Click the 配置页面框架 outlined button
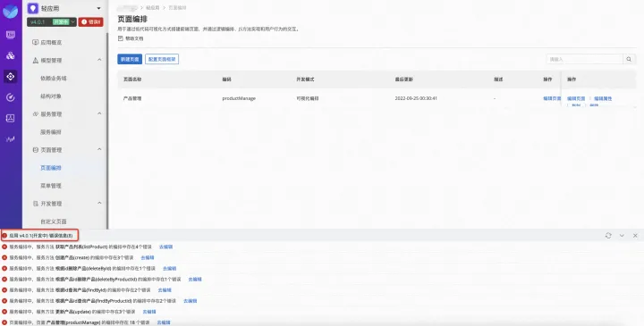 (162, 59)
